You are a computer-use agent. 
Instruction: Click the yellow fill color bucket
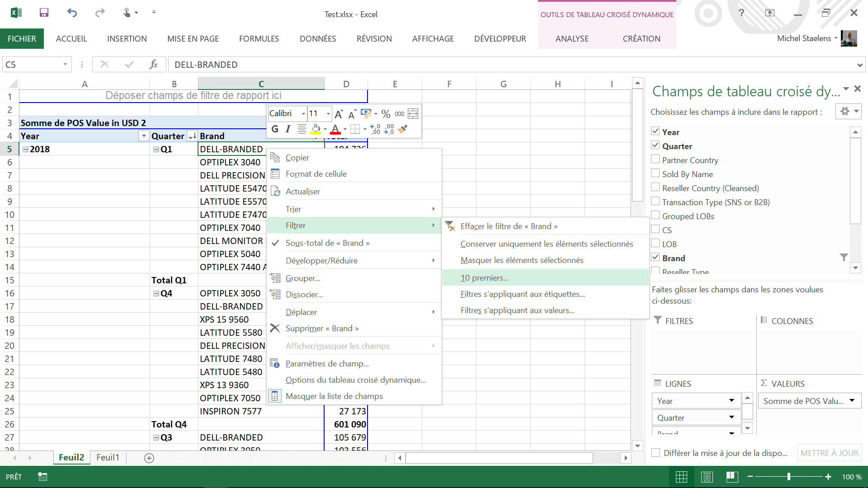click(x=316, y=129)
